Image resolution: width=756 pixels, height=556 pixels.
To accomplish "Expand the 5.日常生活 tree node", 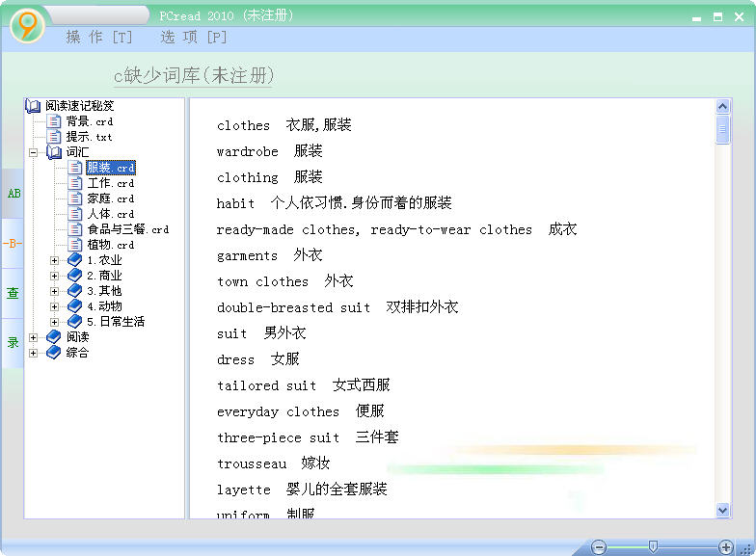I will coord(55,322).
